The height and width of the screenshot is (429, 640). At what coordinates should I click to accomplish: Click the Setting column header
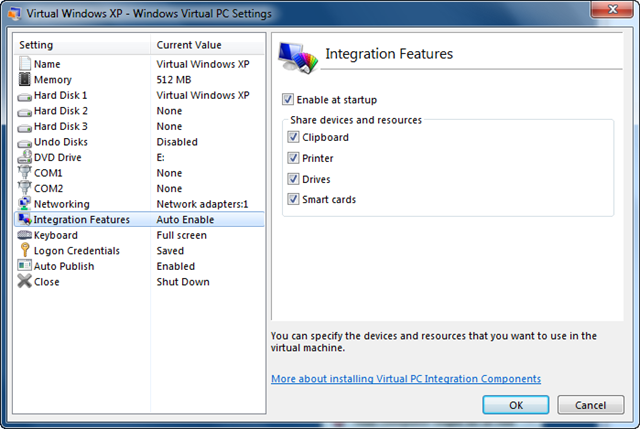pos(82,45)
